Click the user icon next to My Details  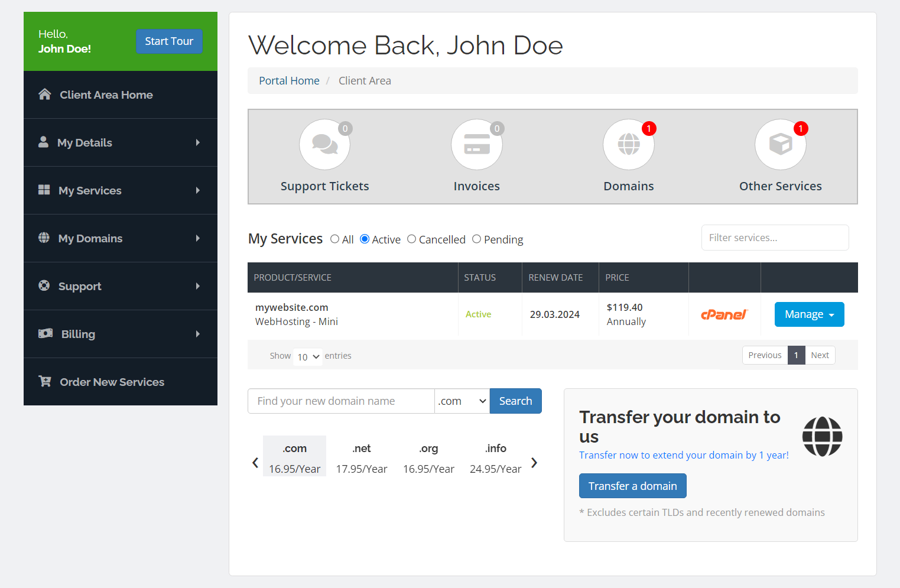click(43, 142)
